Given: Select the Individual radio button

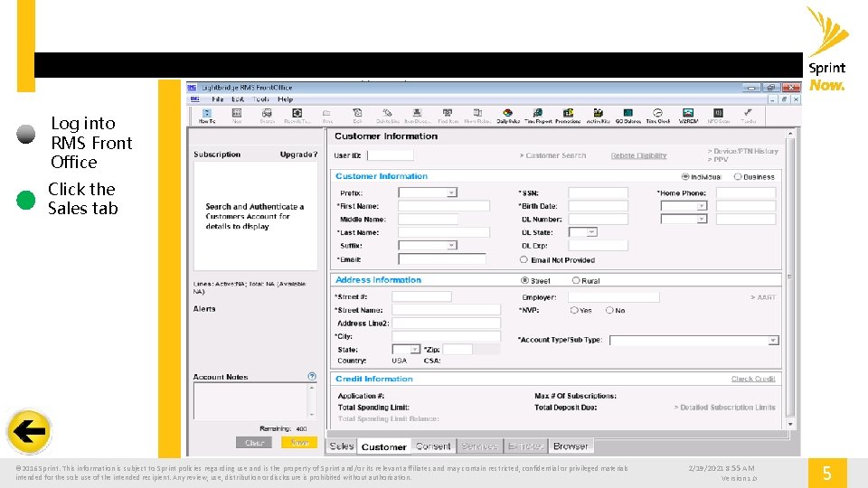Looking at the screenshot, I should [685, 176].
